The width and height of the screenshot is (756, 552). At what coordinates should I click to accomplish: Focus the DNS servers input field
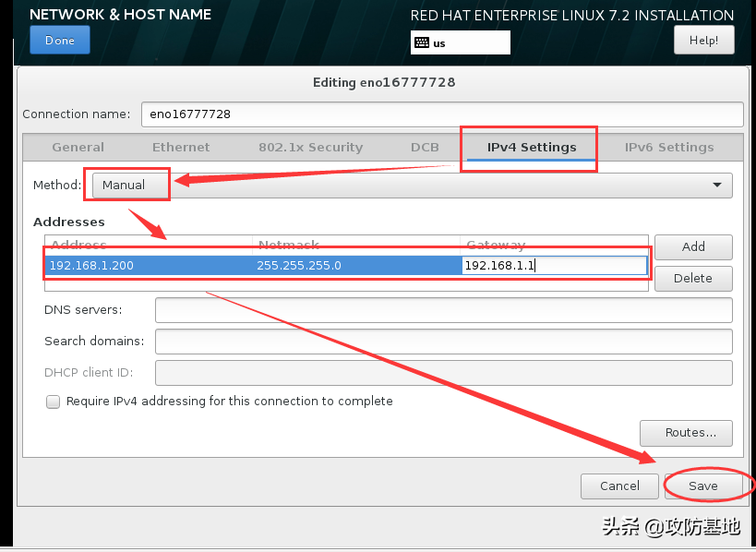coord(443,310)
